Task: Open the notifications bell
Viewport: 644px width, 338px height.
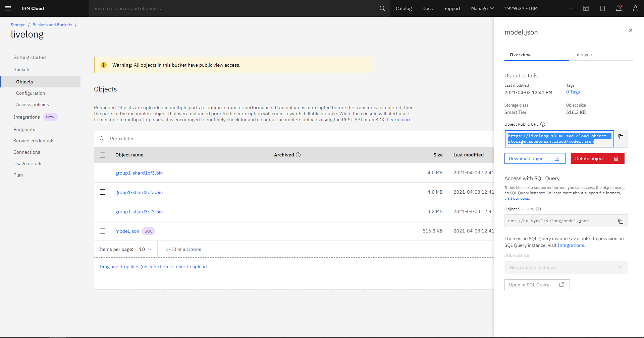Action: pos(619,8)
